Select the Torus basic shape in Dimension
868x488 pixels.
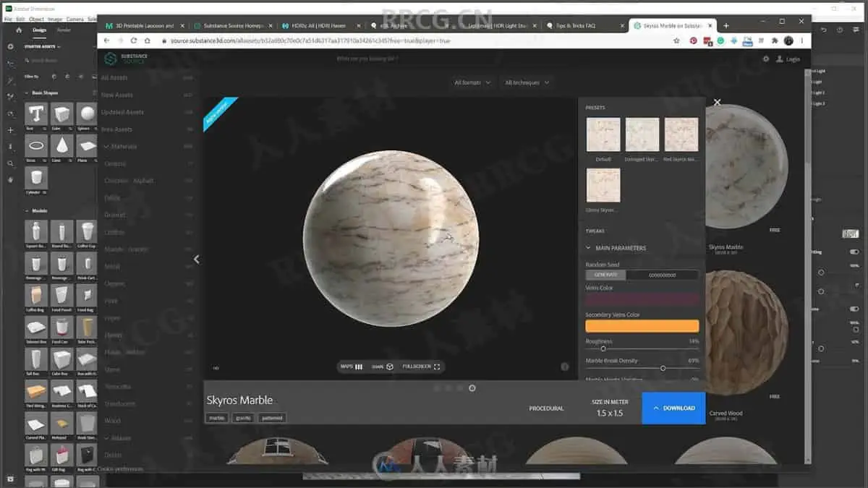[35, 145]
